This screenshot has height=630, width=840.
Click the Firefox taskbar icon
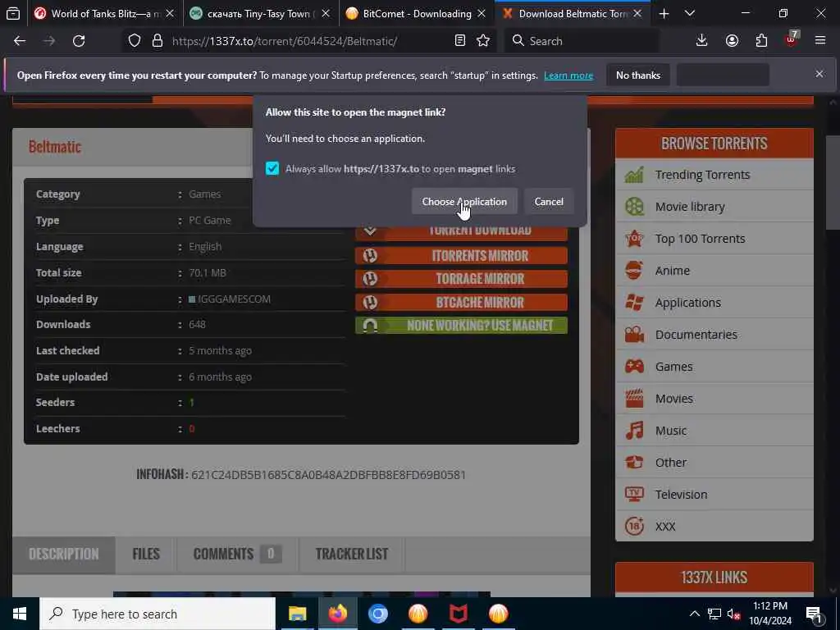click(x=337, y=614)
